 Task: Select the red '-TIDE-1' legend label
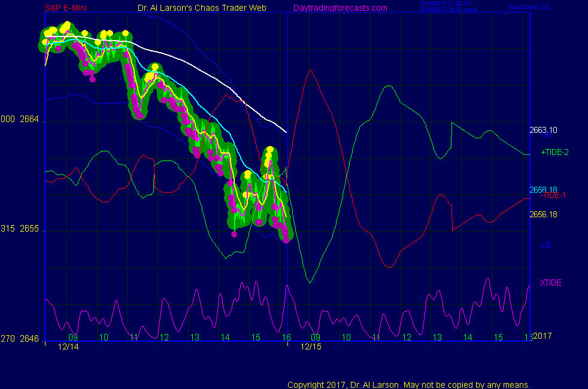pos(553,196)
